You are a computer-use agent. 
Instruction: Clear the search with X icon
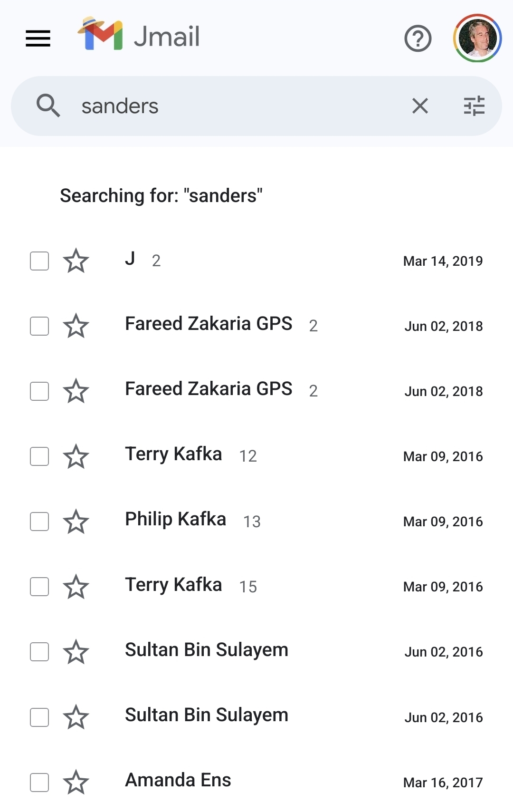click(x=420, y=106)
